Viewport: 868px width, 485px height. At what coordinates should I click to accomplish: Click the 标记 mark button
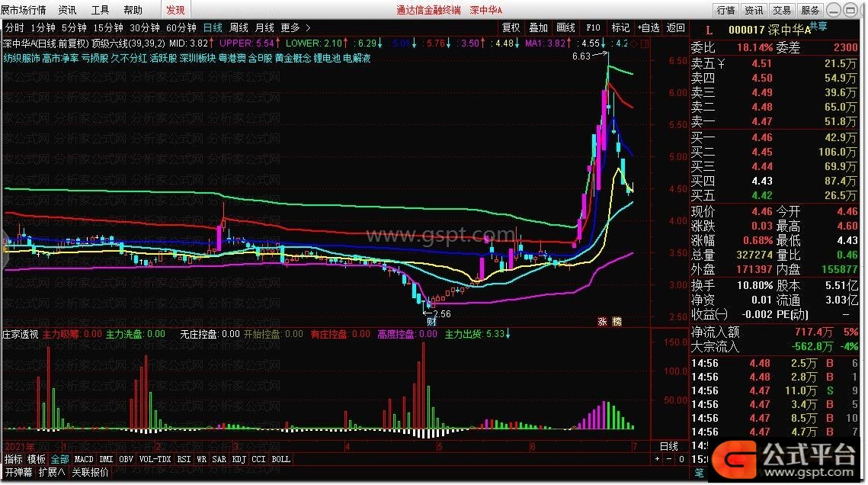click(620, 27)
